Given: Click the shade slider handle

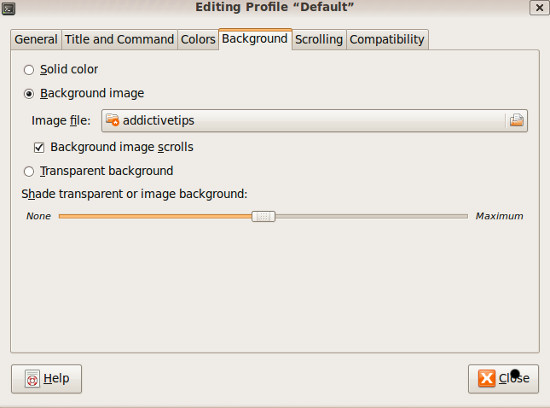Looking at the screenshot, I should tap(263, 216).
